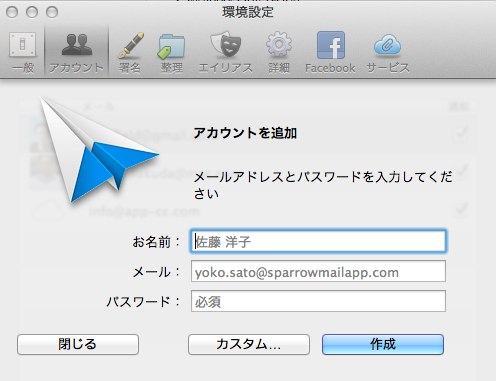Focus the お名前 name field
The height and width of the screenshot is (381, 496).
tap(318, 241)
